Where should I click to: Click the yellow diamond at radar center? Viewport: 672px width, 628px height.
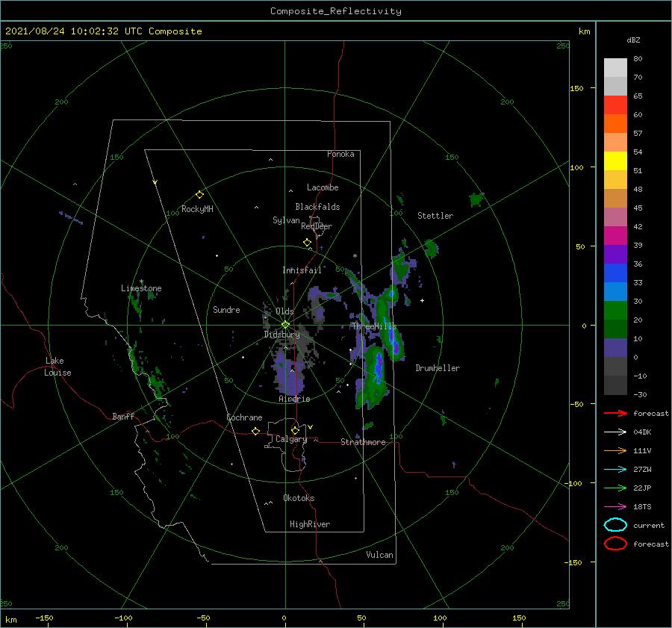pos(285,325)
